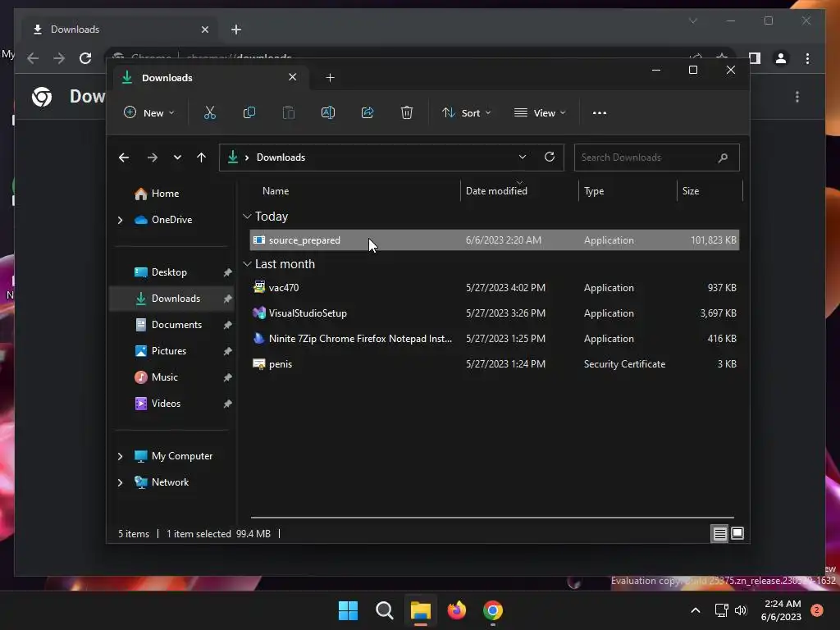The width and height of the screenshot is (840, 630).
Task: Switch to large thumbnails view icon
Action: (x=737, y=533)
